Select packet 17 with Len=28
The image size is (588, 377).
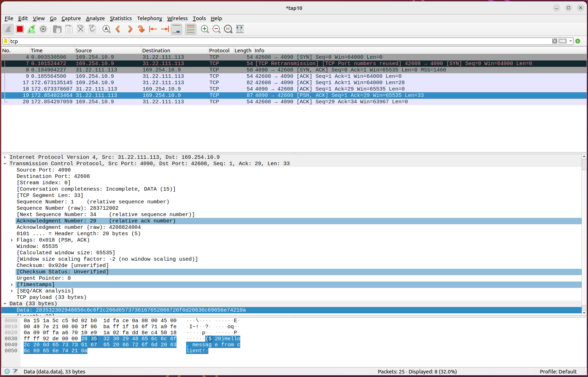[294, 82]
